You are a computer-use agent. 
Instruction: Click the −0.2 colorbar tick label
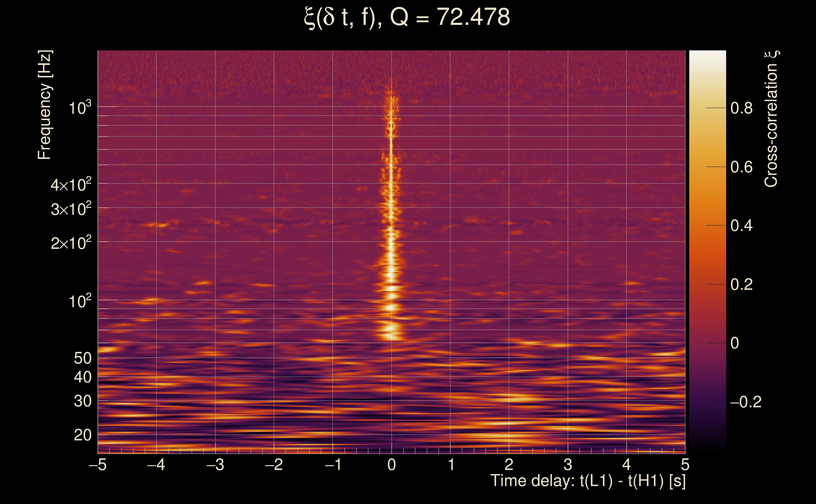pos(746,402)
